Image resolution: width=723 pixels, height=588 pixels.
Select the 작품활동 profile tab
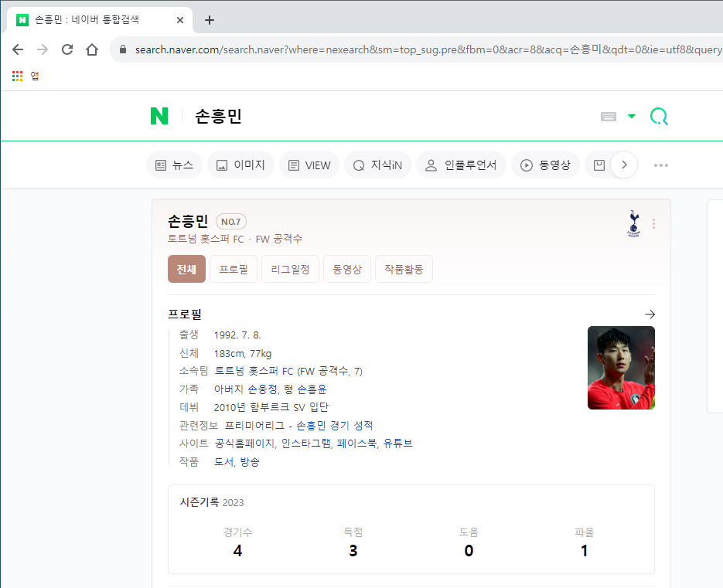click(x=404, y=269)
